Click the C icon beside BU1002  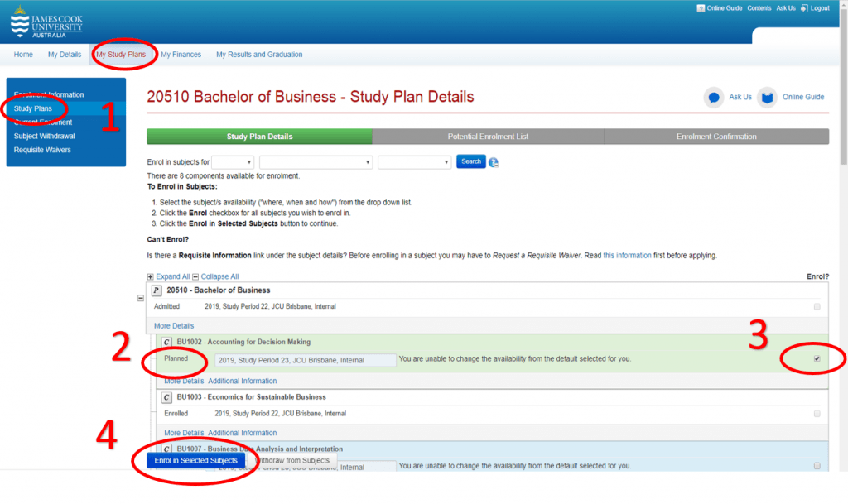pyautogui.click(x=166, y=342)
